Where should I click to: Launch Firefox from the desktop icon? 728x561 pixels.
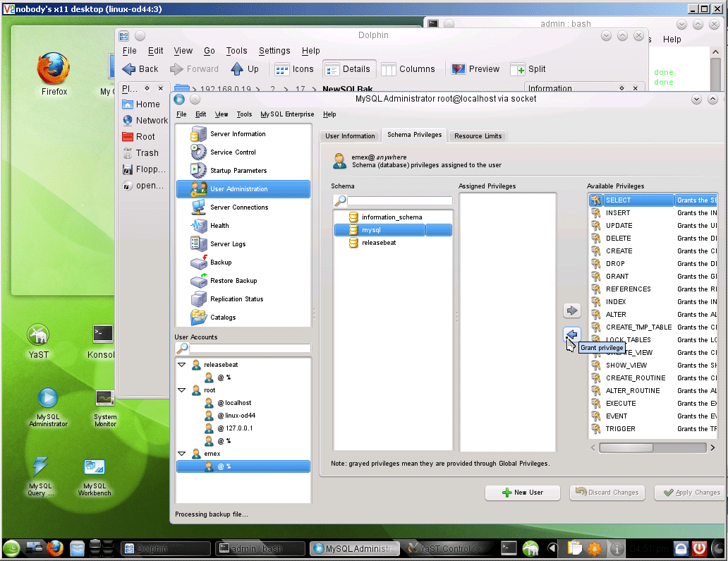[54, 74]
